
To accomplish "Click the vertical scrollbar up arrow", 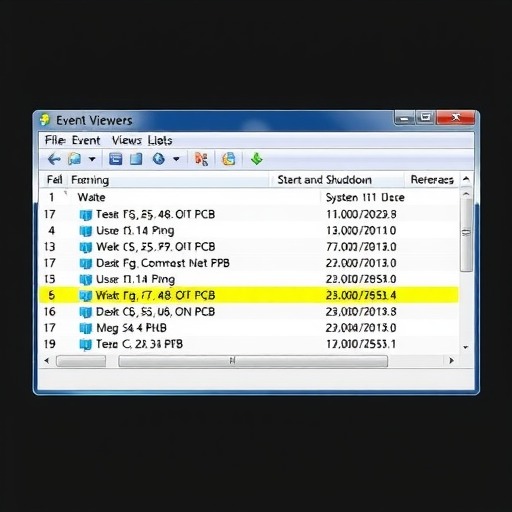I will [466, 194].
